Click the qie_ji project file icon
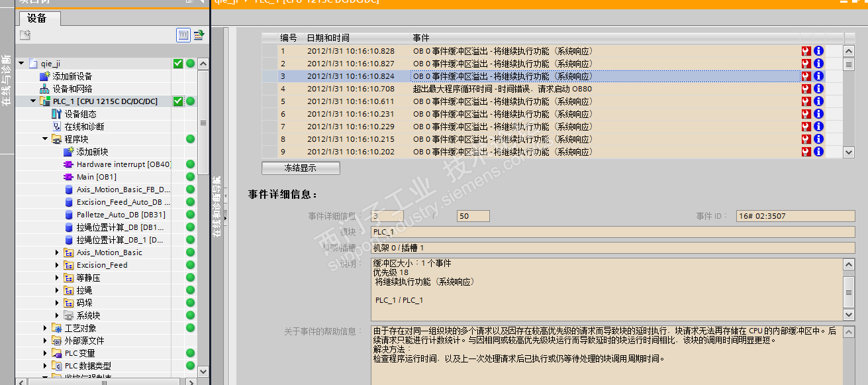Screen dimensions: 868x385 point(32,64)
